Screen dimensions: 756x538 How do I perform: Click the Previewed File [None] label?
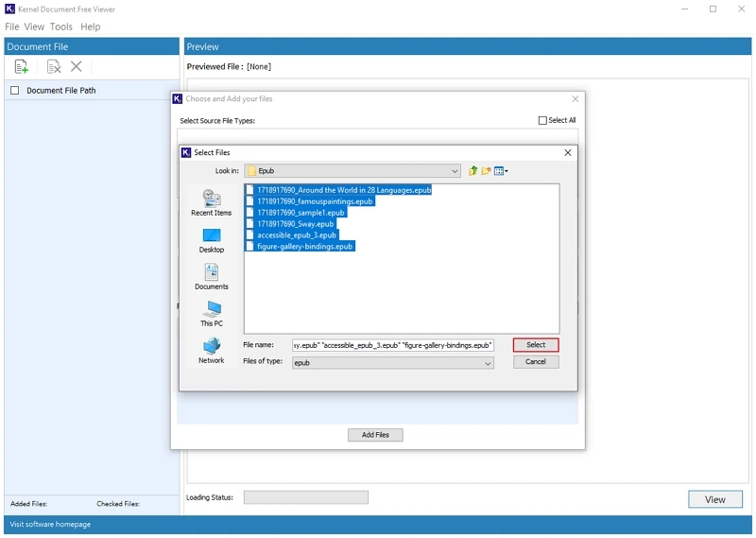click(x=229, y=66)
